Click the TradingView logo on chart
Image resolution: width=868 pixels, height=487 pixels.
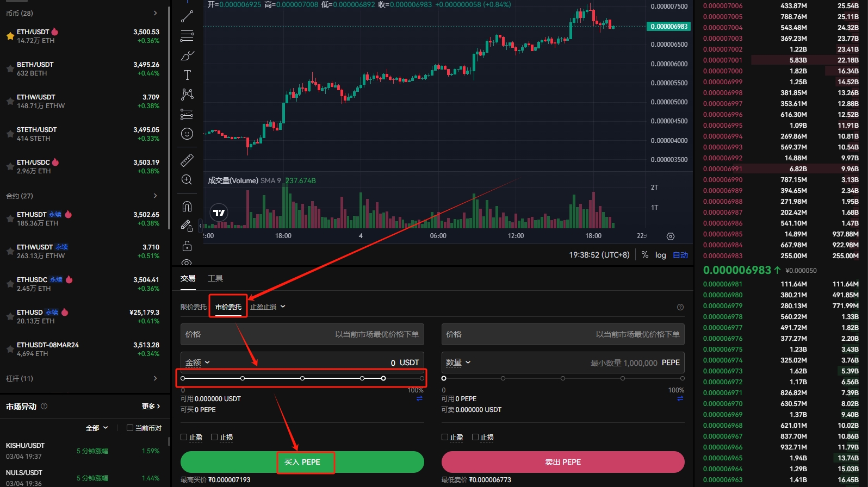tap(219, 213)
